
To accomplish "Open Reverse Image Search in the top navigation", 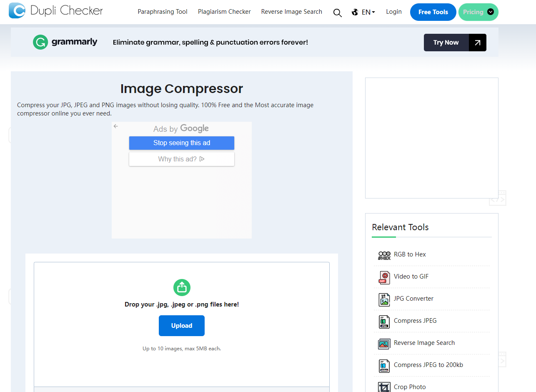I will pos(292,12).
